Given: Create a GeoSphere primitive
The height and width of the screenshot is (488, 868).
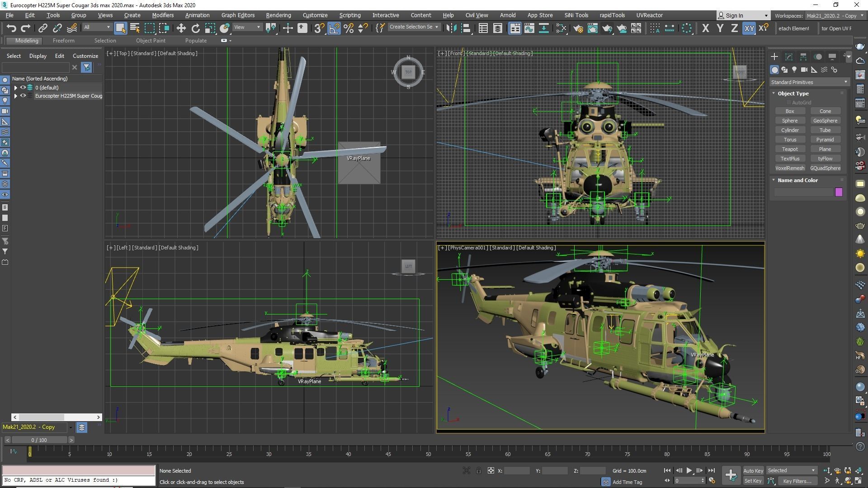Looking at the screenshot, I should tap(825, 121).
